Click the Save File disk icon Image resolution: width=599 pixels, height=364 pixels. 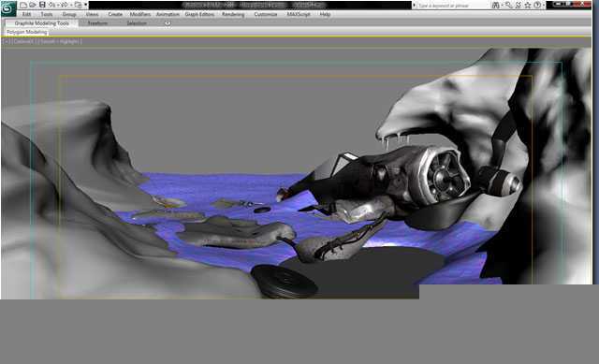pyautogui.click(x=42, y=5)
